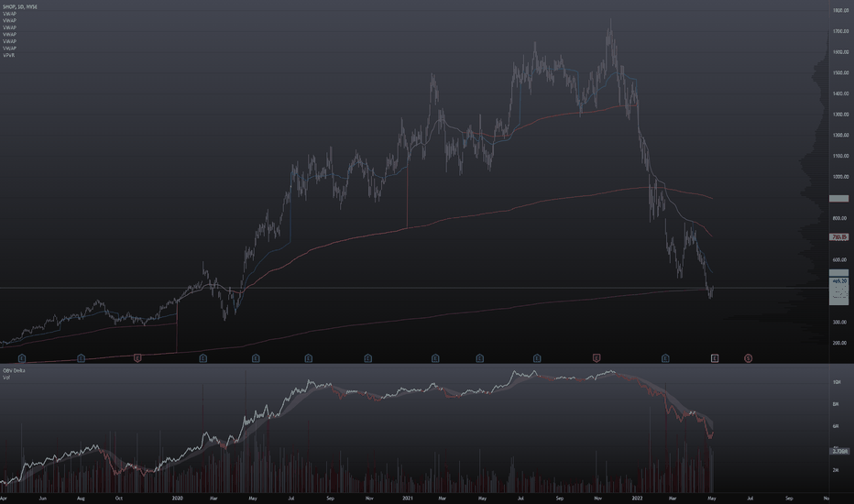Open the red earnings marker near November 2021

[597, 358]
